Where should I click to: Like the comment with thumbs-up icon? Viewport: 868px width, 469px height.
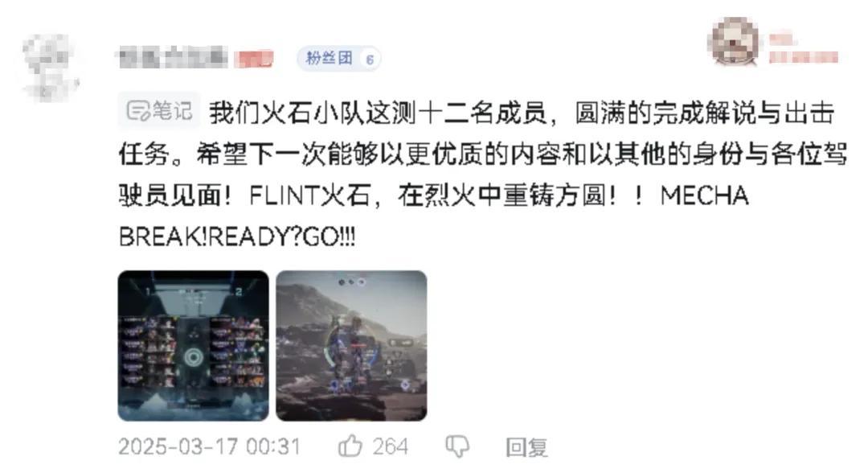(x=350, y=446)
